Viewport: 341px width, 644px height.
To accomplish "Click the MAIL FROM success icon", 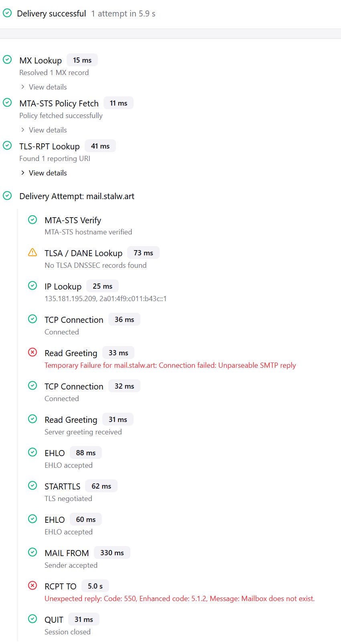I will coord(32,552).
